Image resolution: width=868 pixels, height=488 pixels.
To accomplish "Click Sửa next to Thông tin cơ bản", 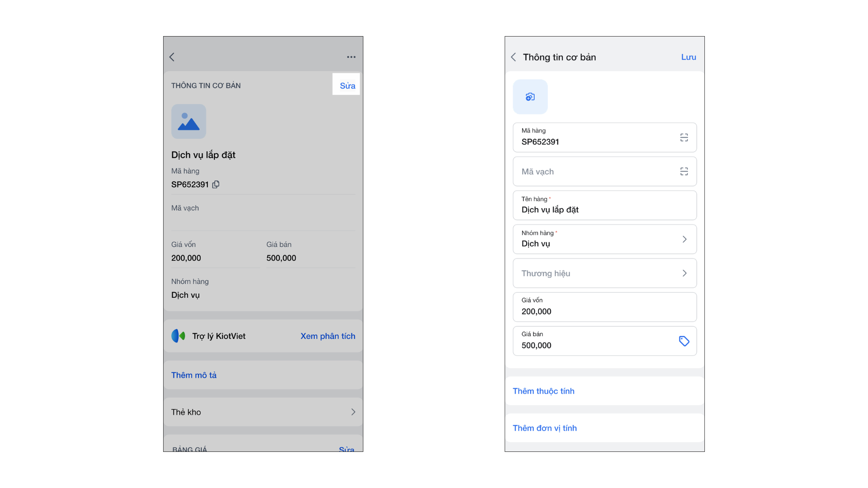I will (347, 85).
